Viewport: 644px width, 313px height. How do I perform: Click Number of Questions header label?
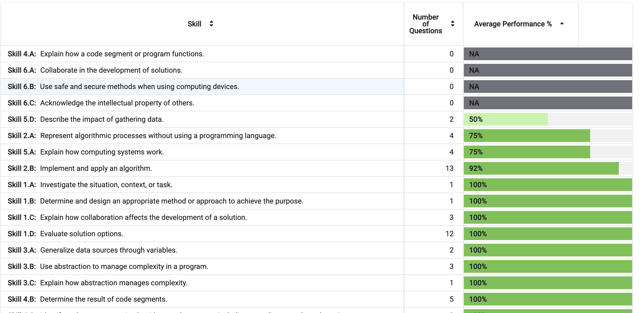425,24
